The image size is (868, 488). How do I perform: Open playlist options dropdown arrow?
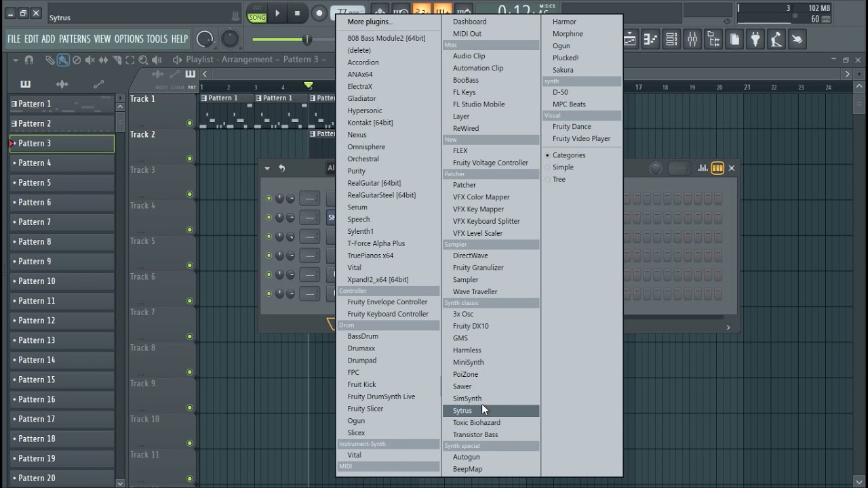coord(16,60)
